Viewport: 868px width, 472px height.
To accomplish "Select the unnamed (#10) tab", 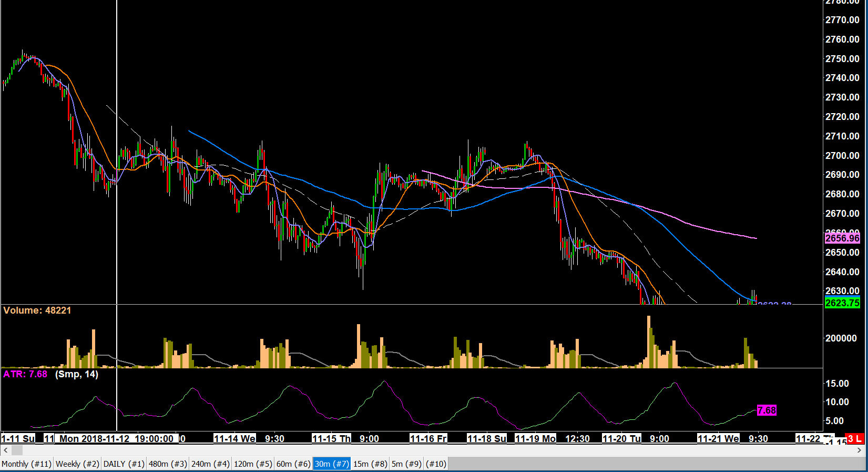I will (436, 464).
